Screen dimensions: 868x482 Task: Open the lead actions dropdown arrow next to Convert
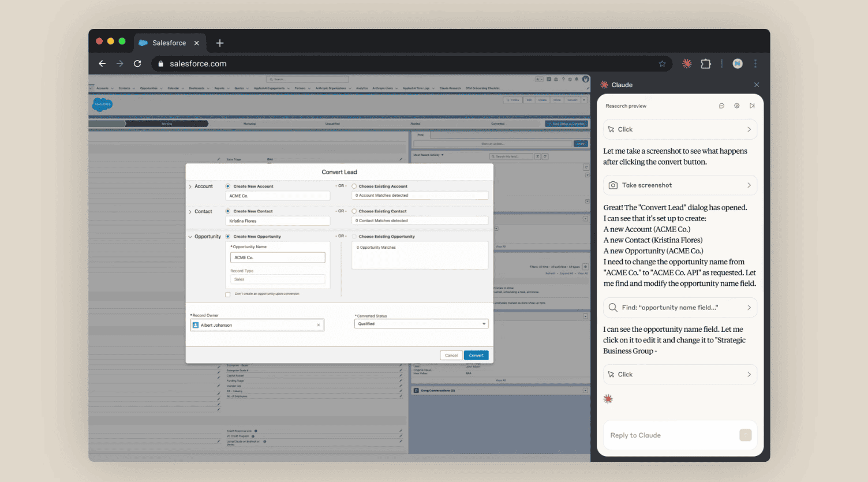pyautogui.click(x=584, y=100)
